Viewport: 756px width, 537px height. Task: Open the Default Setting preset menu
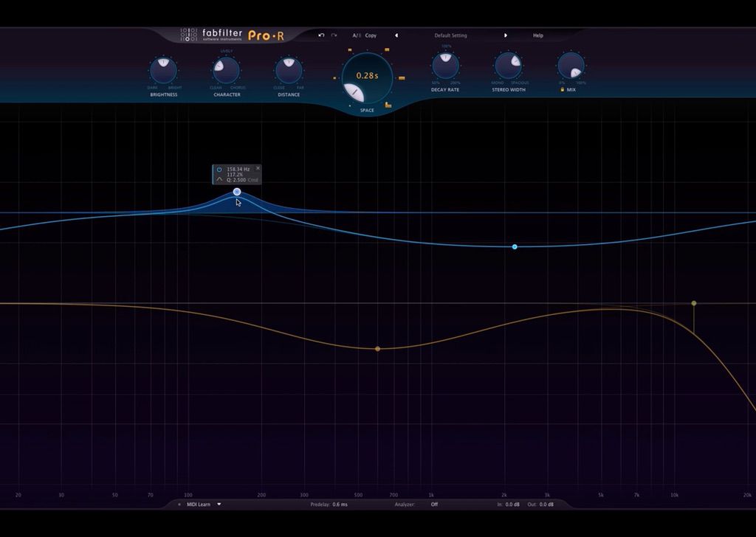(x=450, y=35)
